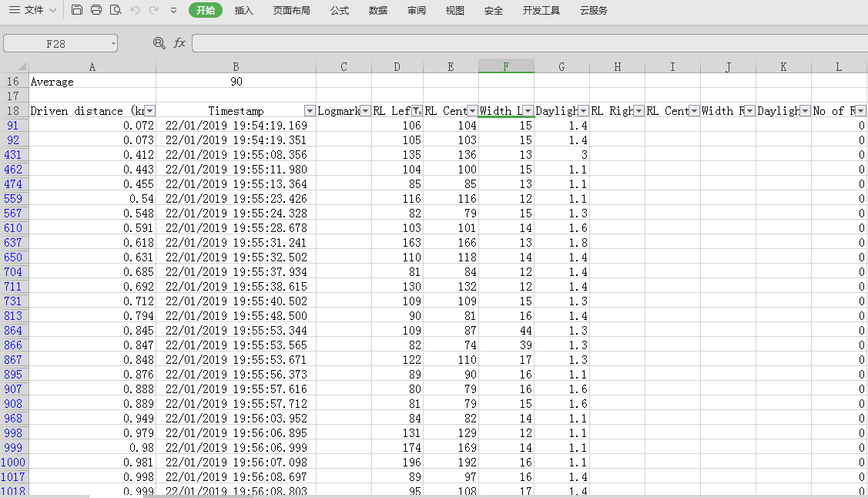
Task: Open Print Preview from quick toolbar
Action: click(x=116, y=10)
